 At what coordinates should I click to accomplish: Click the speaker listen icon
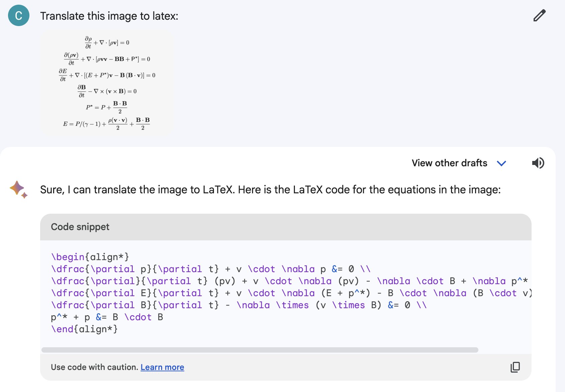(538, 163)
